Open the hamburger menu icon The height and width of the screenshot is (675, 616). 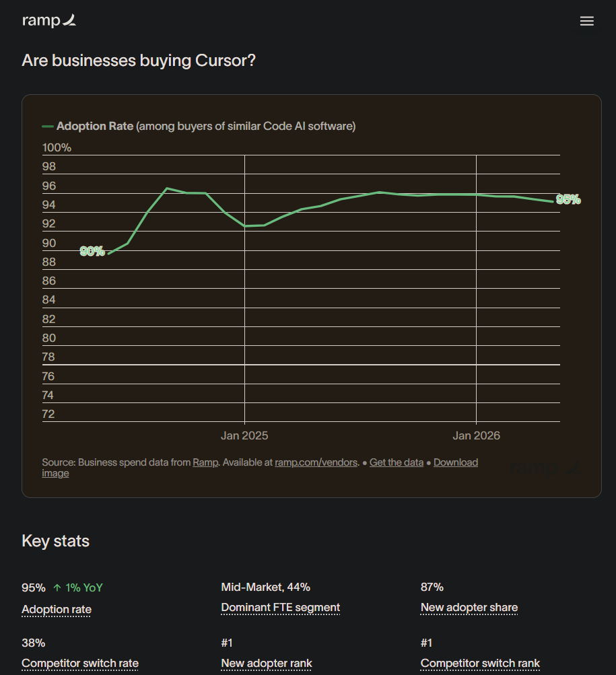click(586, 21)
